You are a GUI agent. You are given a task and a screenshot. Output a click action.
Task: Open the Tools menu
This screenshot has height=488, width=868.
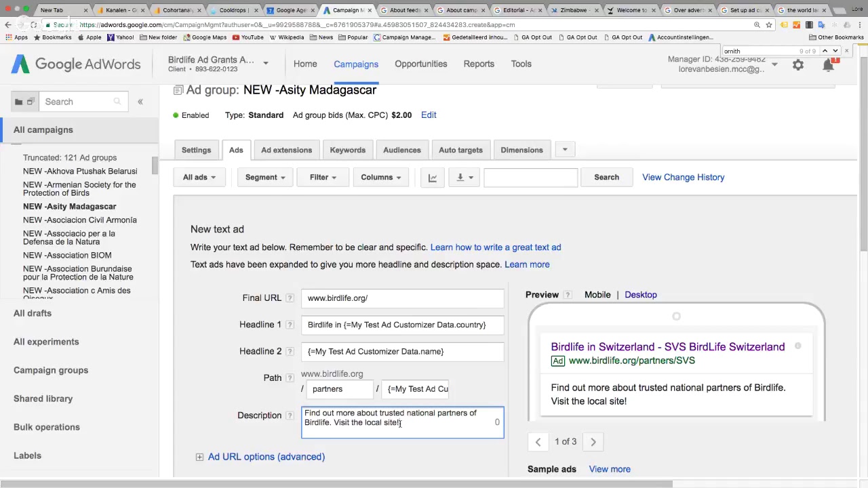[521, 64]
